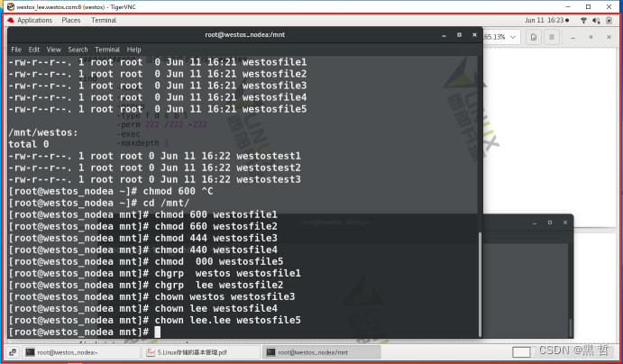Open the File menu in terminal
Viewport: 623px width, 364px height.
[x=16, y=50]
